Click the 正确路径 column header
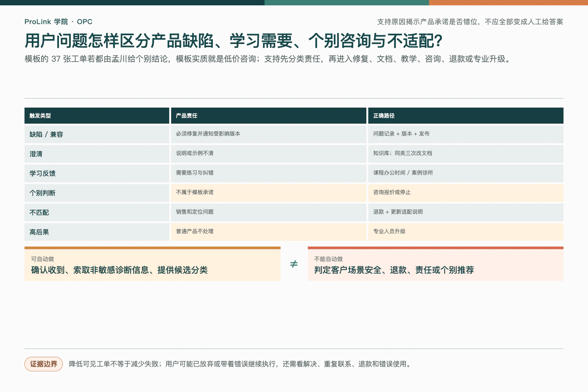Screen dimensions: 588x392 [466, 116]
